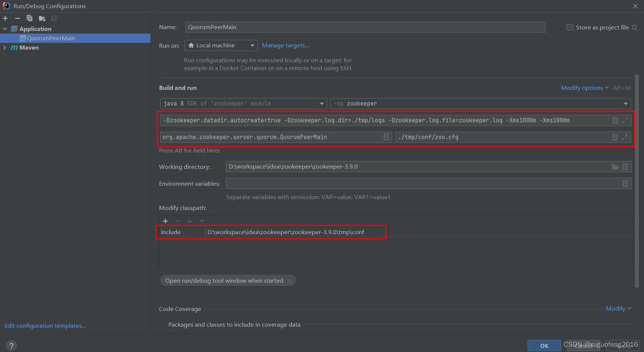Remove the selected classpath entry
Image resolution: width=644 pixels, height=352 pixels.
pos(178,221)
